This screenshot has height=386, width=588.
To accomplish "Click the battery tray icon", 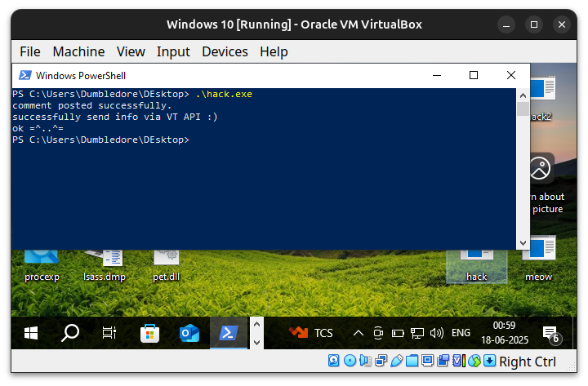I will pos(398,333).
